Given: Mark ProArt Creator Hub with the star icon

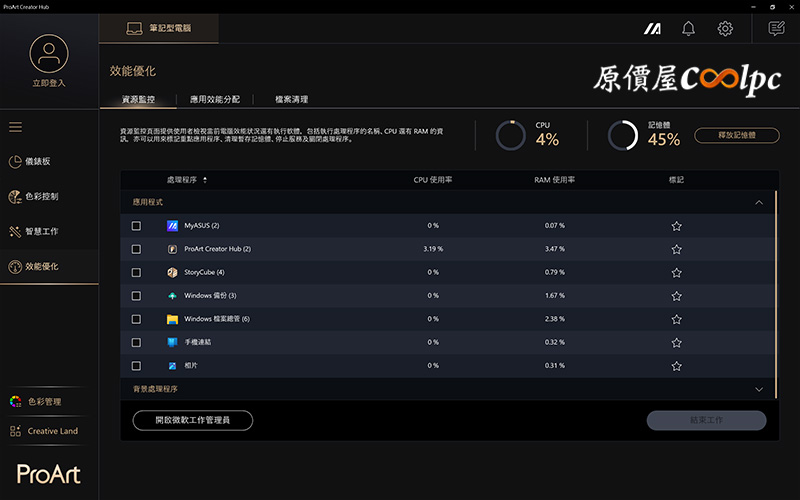Looking at the screenshot, I should click(x=676, y=249).
